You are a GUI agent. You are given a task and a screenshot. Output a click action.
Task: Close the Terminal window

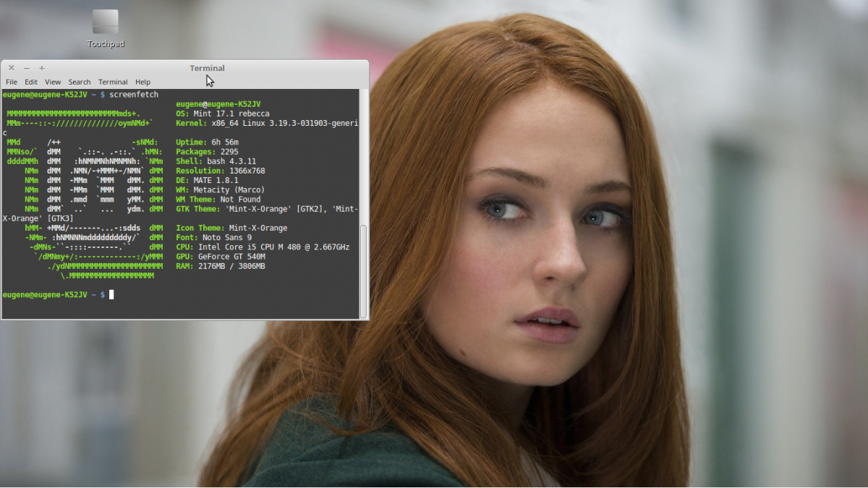pyautogui.click(x=11, y=68)
